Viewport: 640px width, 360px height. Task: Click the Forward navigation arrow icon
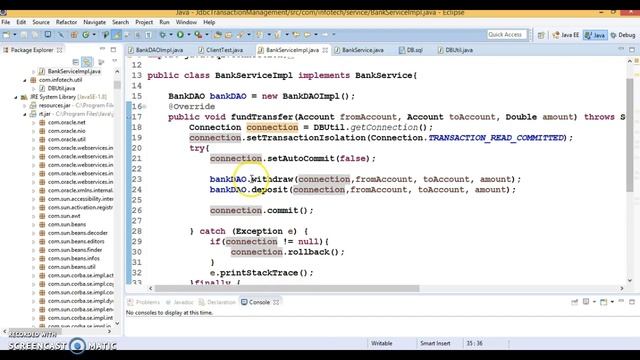325,35
